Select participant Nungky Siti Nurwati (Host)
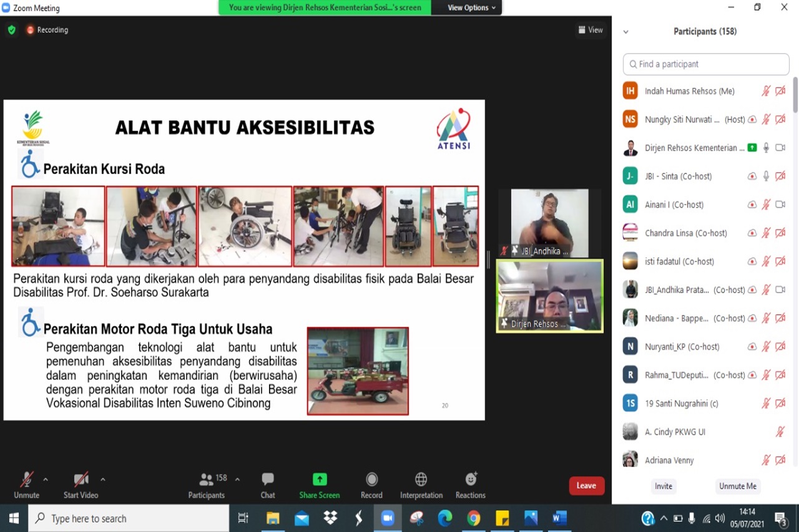 pyautogui.click(x=705, y=119)
